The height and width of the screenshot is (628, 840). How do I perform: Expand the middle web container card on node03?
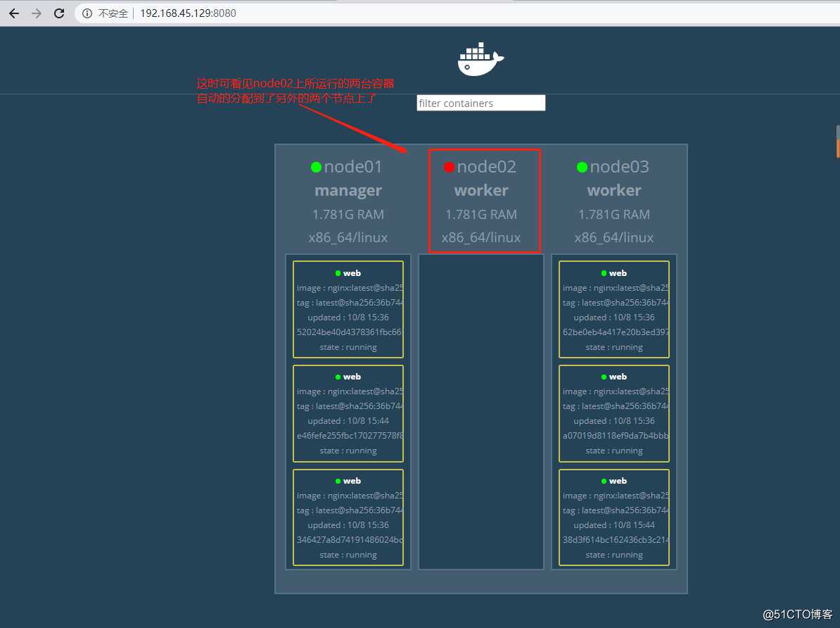614,413
